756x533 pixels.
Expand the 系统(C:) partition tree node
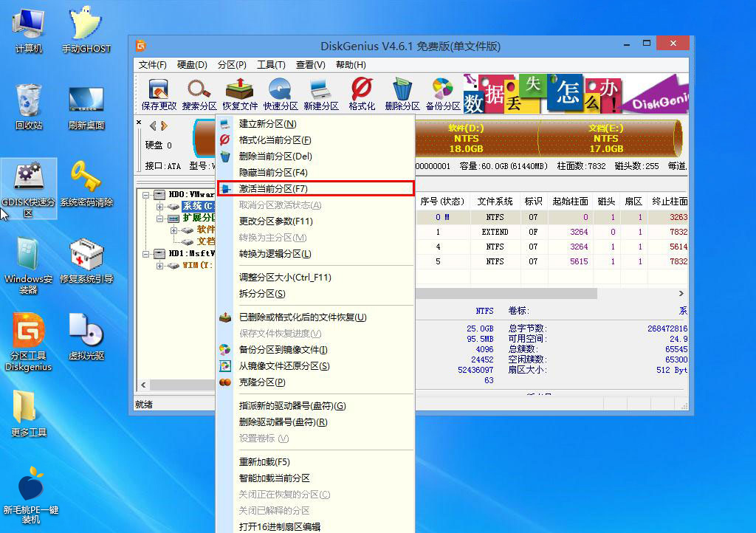tap(159, 207)
